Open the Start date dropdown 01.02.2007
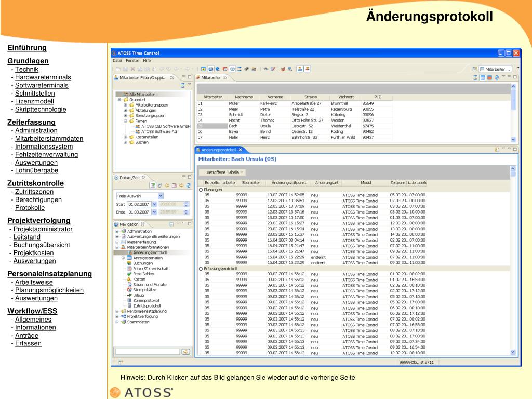Image resolution: width=532 pixels, height=399 pixels. 154,204
